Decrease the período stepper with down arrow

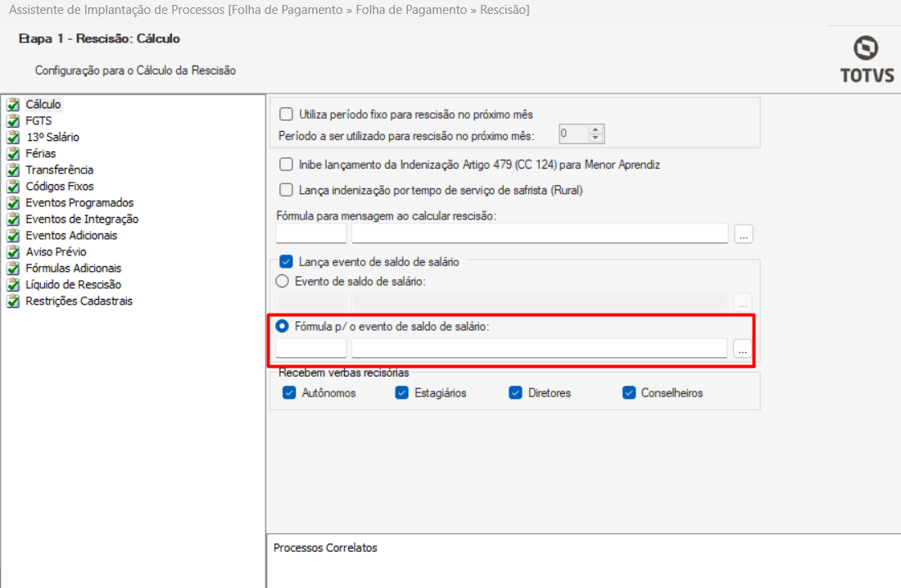click(x=595, y=138)
